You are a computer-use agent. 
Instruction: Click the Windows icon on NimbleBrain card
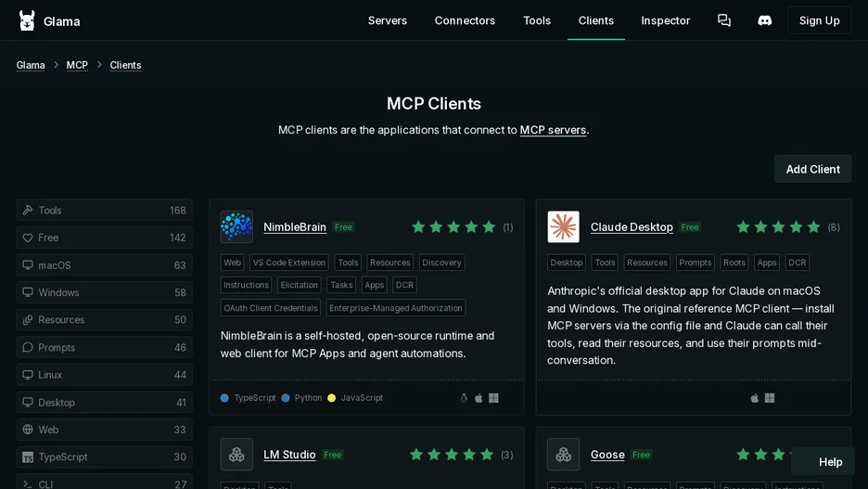(493, 398)
